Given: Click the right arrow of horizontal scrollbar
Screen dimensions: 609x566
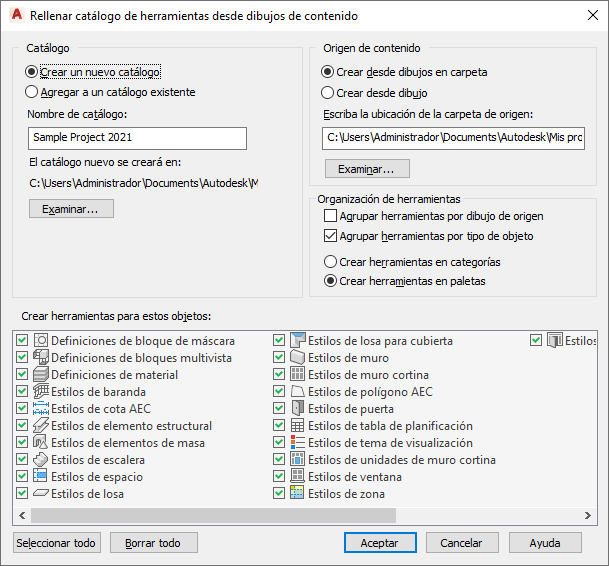Looking at the screenshot, I should tap(588, 515).
